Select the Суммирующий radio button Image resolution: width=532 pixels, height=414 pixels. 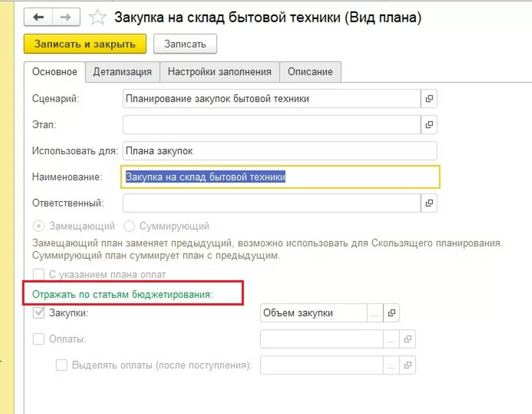click(129, 226)
